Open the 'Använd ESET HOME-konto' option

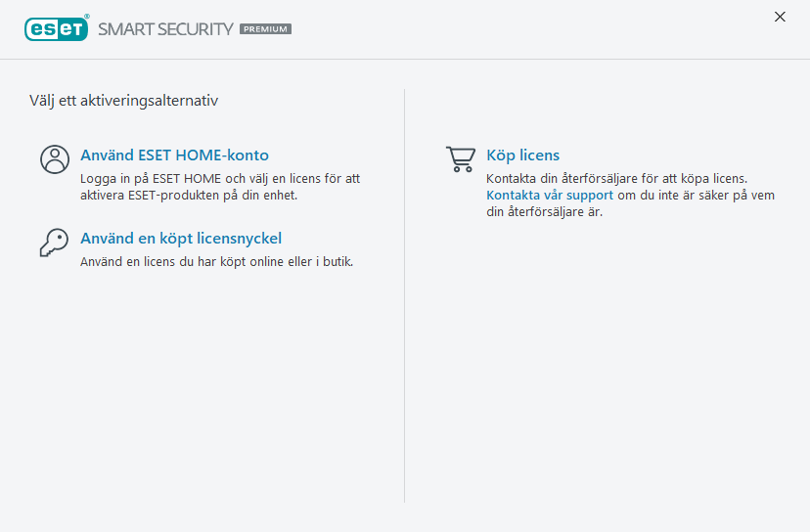pos(174,155)
